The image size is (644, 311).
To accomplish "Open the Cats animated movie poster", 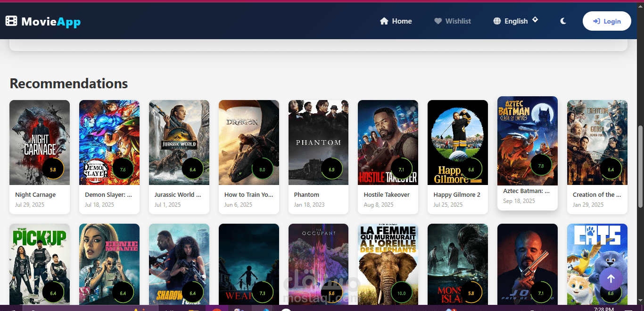I will [597, 264].
